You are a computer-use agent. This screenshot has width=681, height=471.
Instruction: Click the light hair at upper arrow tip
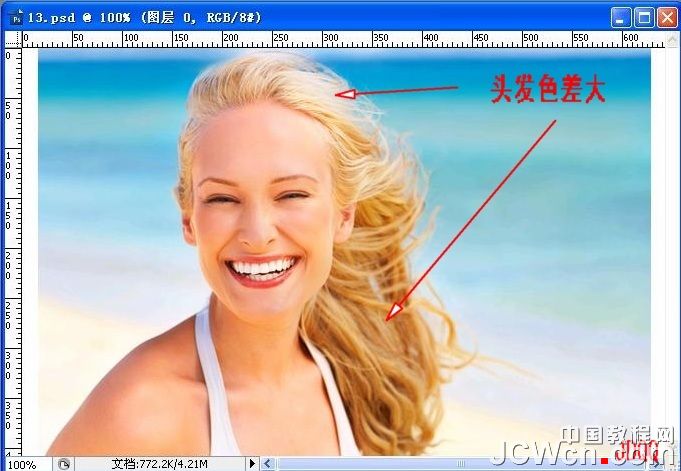(x=338, y=95)
